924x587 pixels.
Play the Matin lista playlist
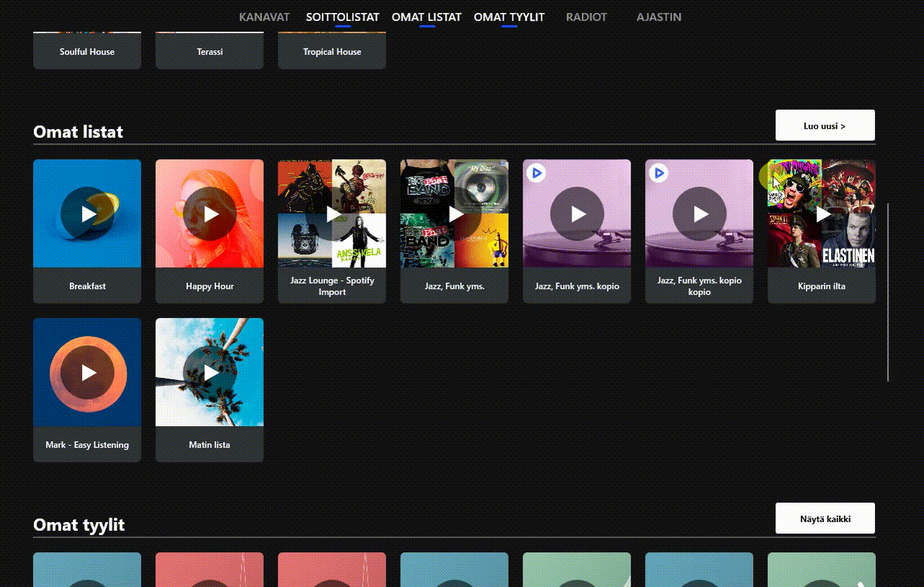[210, 372]
